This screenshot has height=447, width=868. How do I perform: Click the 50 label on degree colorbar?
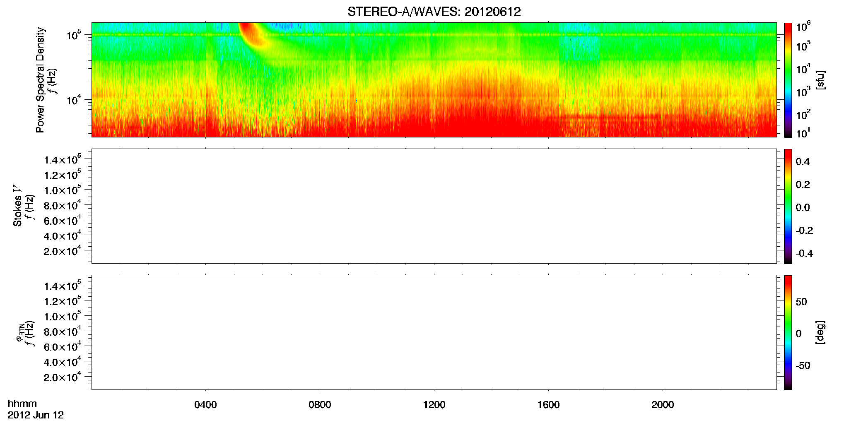click(x=801, y=302)
